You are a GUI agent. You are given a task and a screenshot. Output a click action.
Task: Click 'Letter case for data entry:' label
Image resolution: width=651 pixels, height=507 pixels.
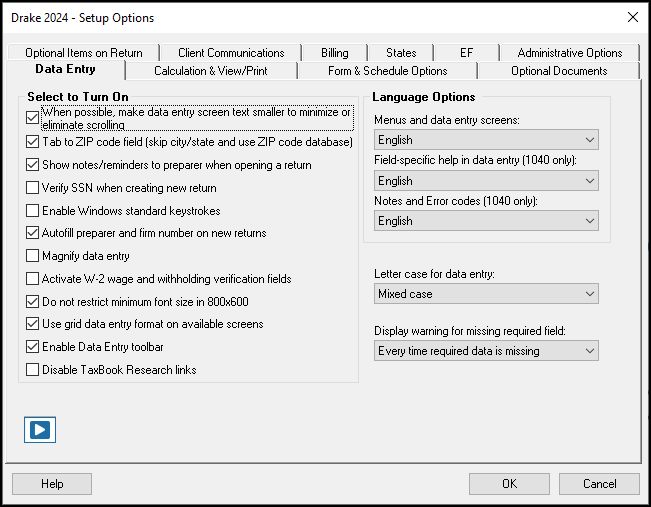[x=434, y=274]
